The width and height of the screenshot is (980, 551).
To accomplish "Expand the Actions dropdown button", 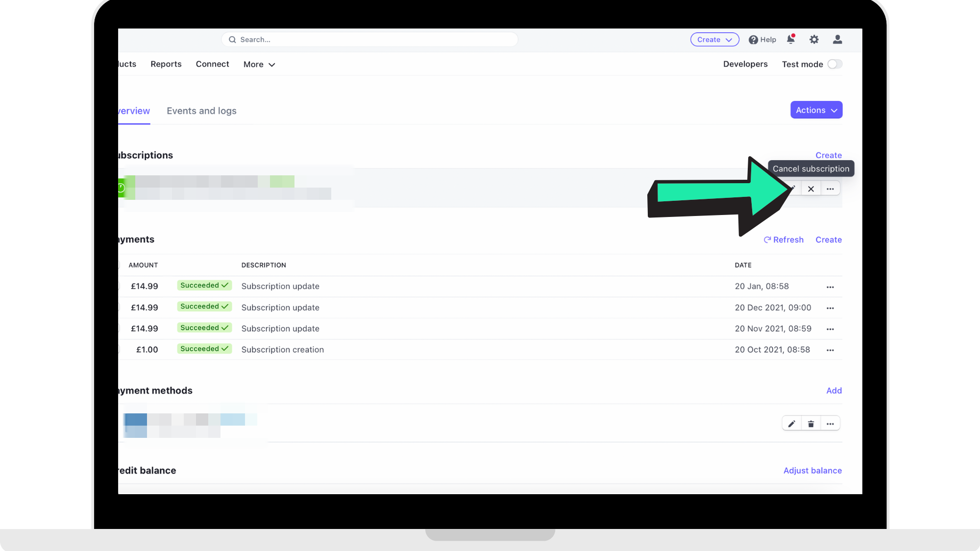I will (816, 110).
